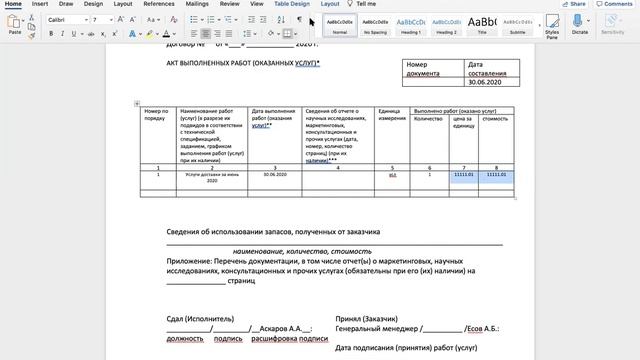The width and height of the screenshot is (640, 360).
Task: Open the Change Case Aa dropdown
Action: (153, 20)
